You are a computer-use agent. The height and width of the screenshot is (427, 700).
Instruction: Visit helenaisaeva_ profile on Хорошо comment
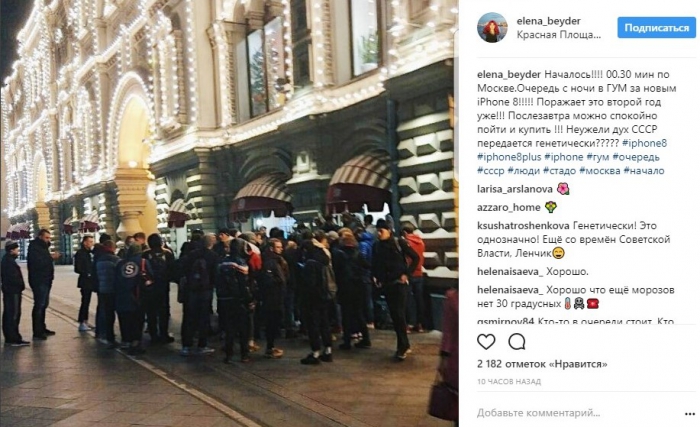coord(510,272)
